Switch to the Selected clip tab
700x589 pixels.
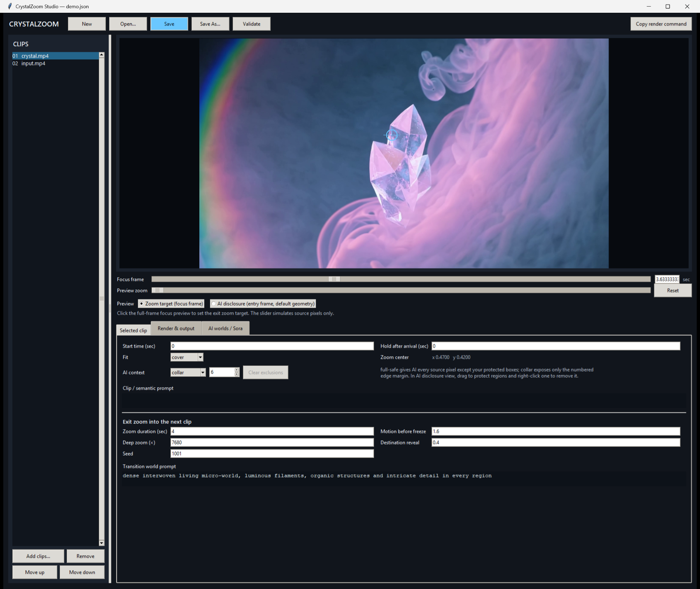click(133, 330)
